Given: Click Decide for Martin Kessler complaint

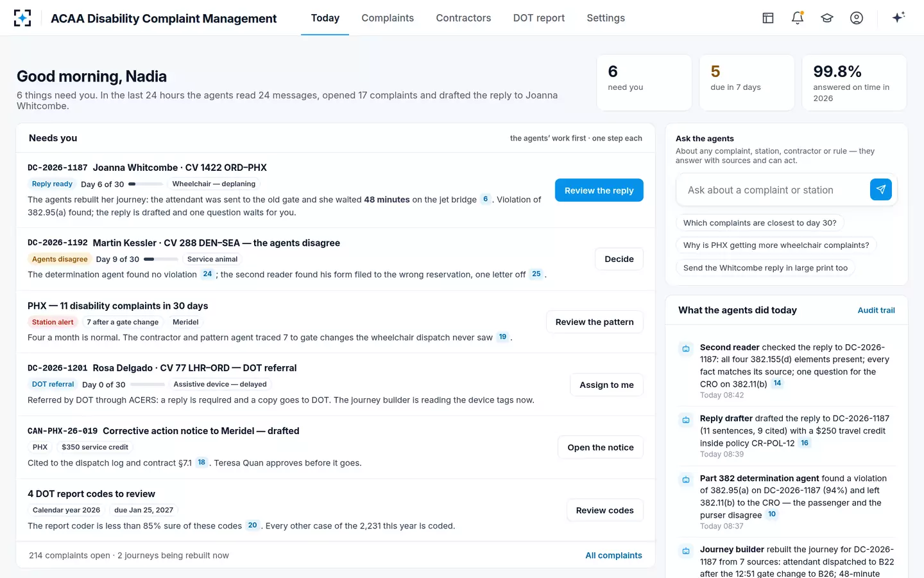Looking at the screenshot, I should (x=619, y=259).
